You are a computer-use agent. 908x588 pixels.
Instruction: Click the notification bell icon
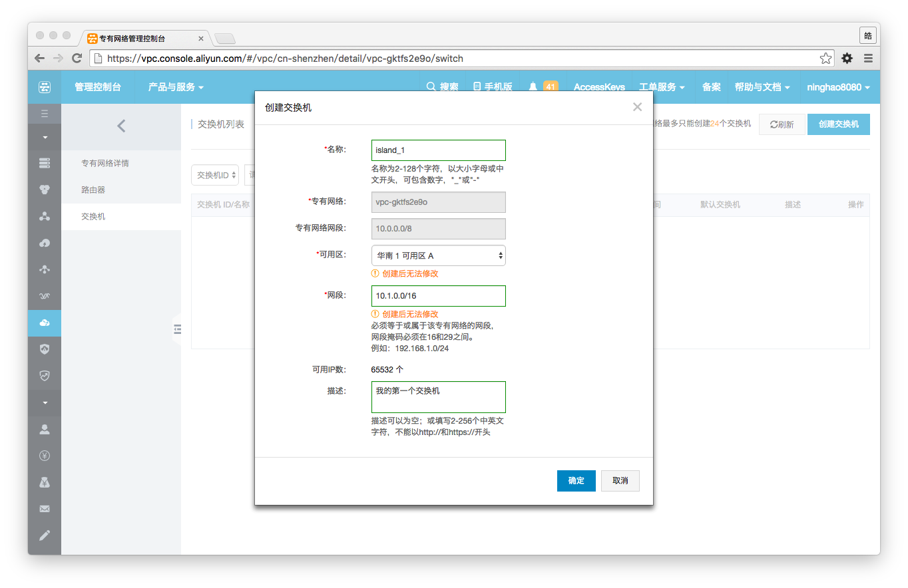click(533, 87)
